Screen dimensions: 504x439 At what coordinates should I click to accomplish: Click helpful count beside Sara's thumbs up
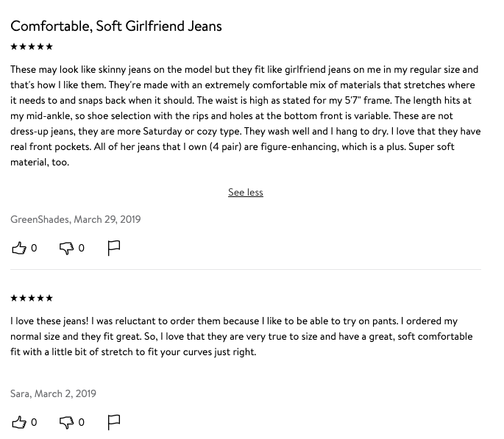tap(34, 422)
